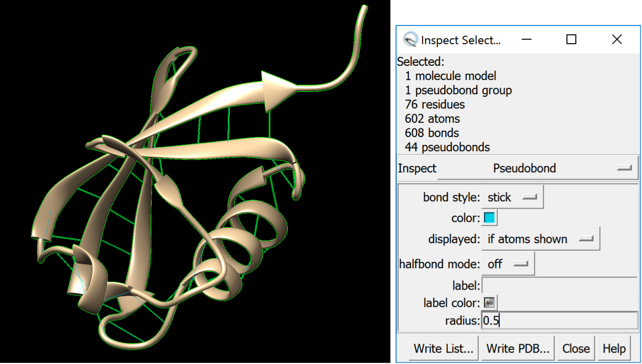The width and height of the screenshot is (642, 364).
Task: Click the Close button at the bottom
Action: pyautogui.click(x=576, y=348)
